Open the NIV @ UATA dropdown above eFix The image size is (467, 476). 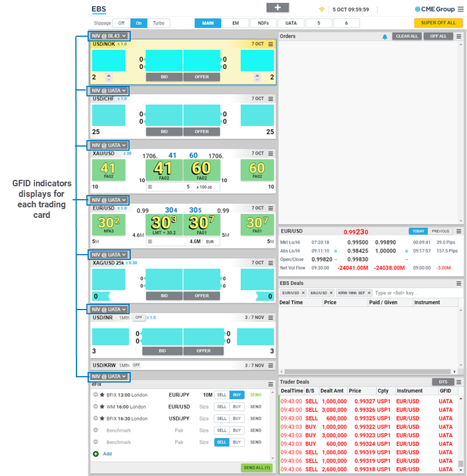click(x=109, y=377)
